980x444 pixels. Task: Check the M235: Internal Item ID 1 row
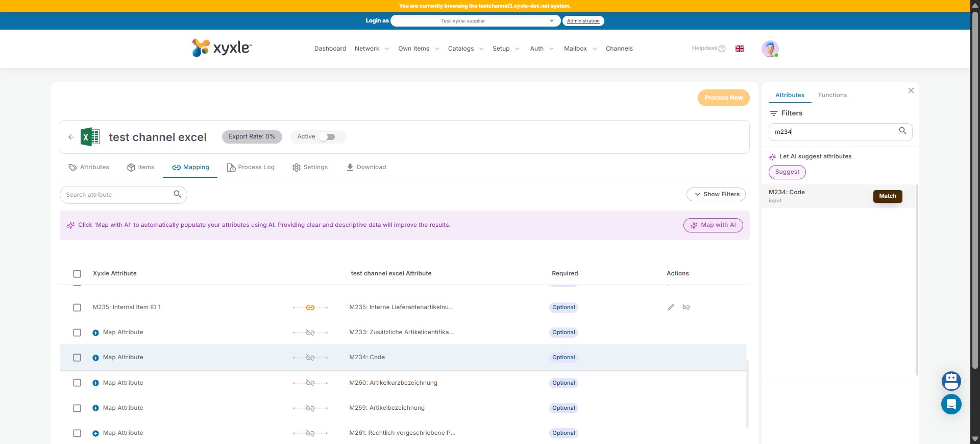[x=77, y=308]
